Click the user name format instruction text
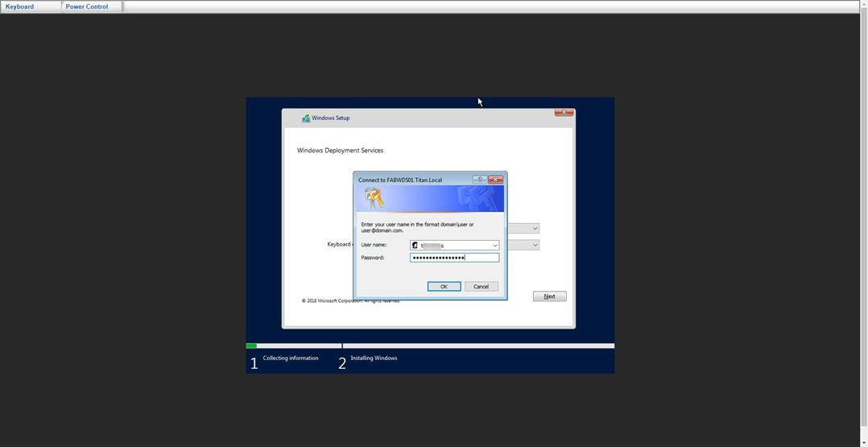The height and width of the screenshot is (447, 868). click(417, 227)
